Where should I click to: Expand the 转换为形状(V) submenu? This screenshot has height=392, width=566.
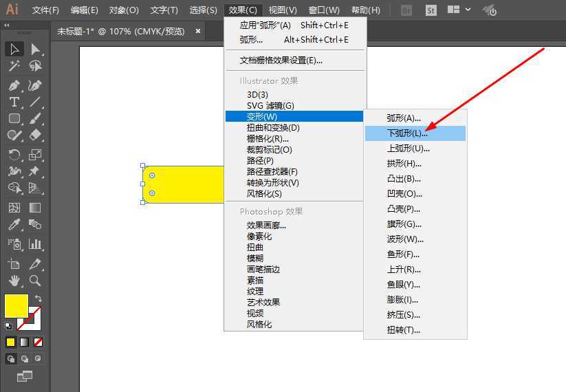tap(294, 183)
